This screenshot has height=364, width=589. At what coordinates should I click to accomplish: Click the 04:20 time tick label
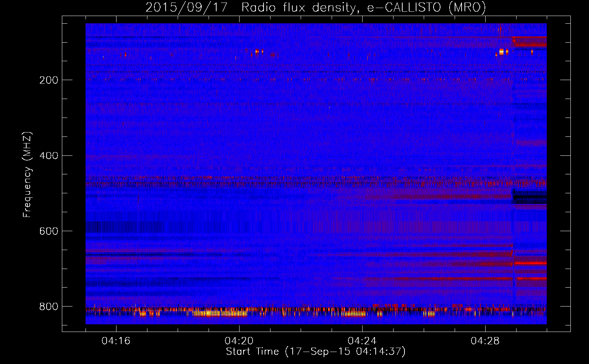239,341
